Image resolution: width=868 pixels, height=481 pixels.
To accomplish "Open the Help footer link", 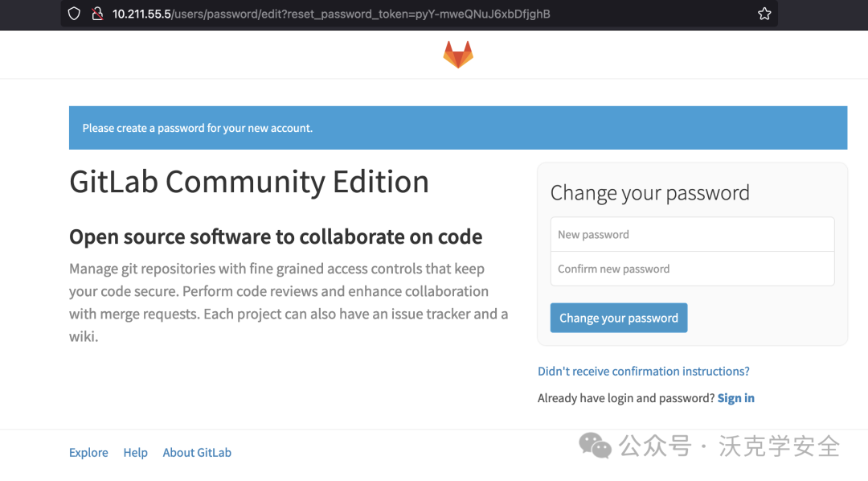I will (135, 452).
